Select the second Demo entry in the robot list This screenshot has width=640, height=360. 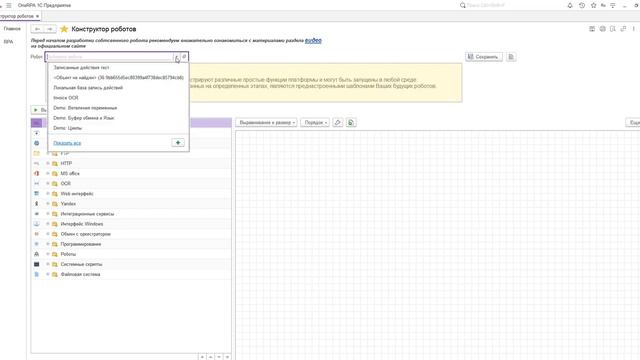(118, 118)
